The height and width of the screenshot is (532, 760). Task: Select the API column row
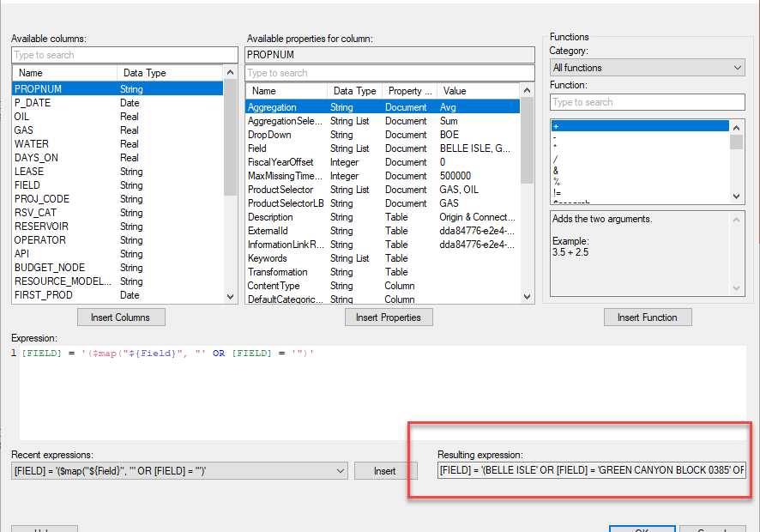(x=118, y=254)
